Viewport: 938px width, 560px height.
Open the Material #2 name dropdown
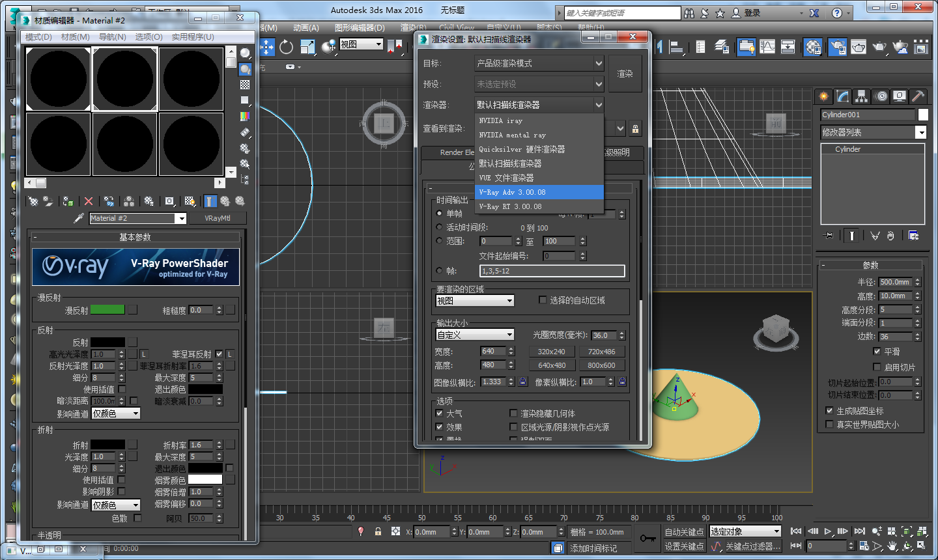181,218
